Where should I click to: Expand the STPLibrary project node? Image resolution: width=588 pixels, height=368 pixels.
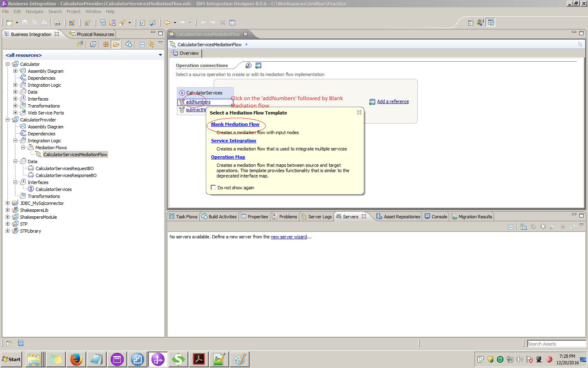pyautogui.click(x=7, y=231)
